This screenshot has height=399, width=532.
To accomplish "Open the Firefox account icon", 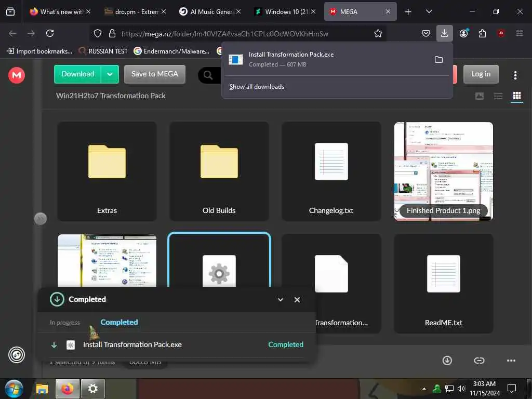I will (x=463, y=33).
